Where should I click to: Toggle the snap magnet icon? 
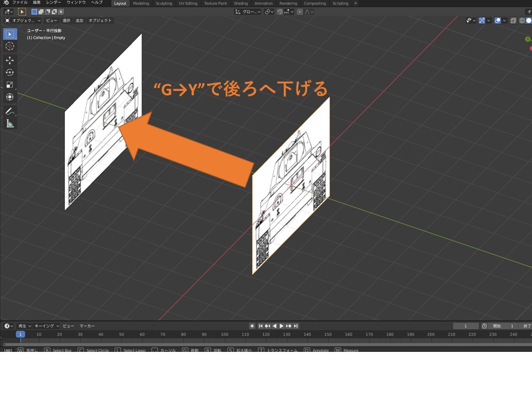[x=280, y=12]
